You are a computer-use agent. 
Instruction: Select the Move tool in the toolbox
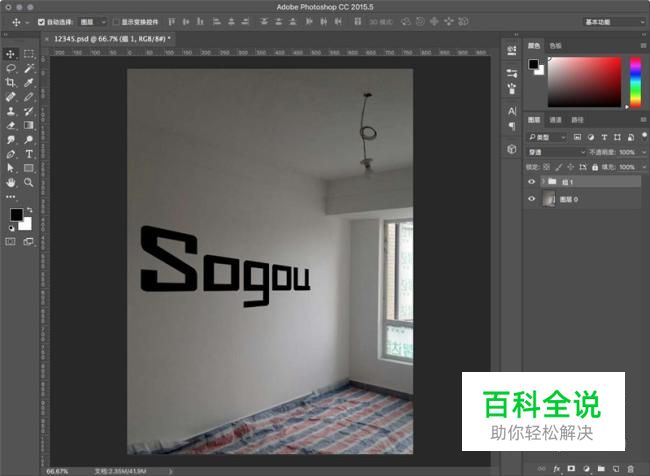[x=10, y=54]
